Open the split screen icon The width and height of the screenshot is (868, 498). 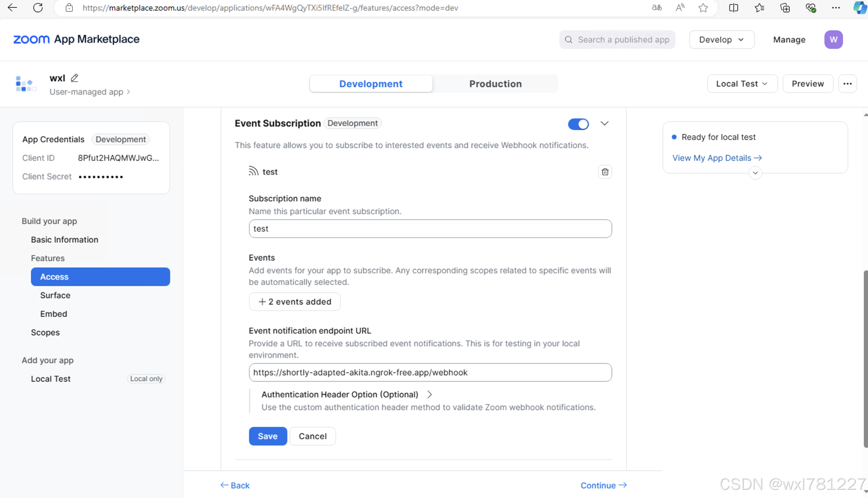tap(733, 8)
